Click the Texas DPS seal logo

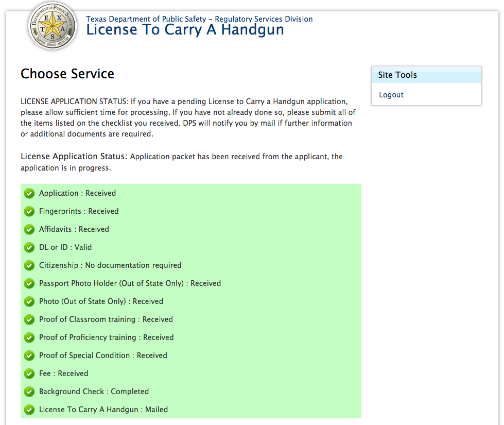point(53,27)
